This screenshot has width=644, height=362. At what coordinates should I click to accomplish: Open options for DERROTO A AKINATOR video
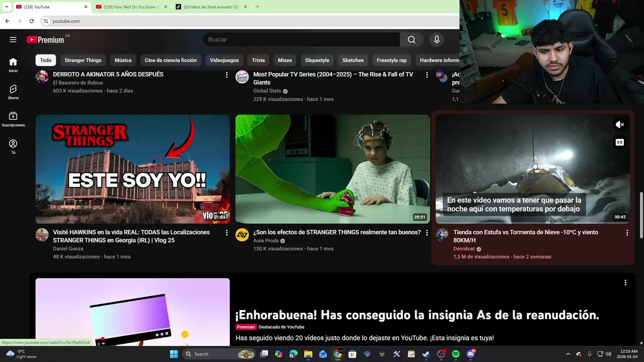click(226, 75)
